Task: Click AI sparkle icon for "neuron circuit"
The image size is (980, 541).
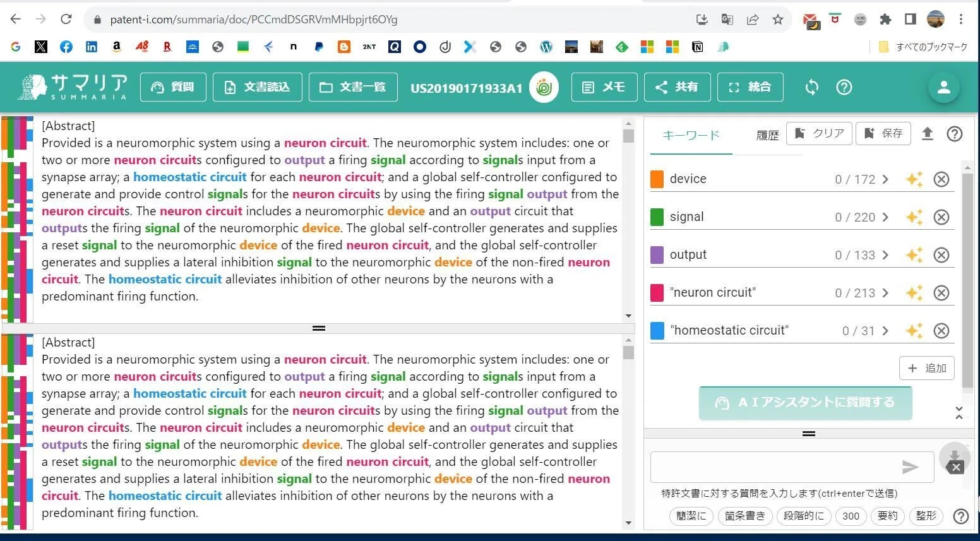Action: coord(914,293)
